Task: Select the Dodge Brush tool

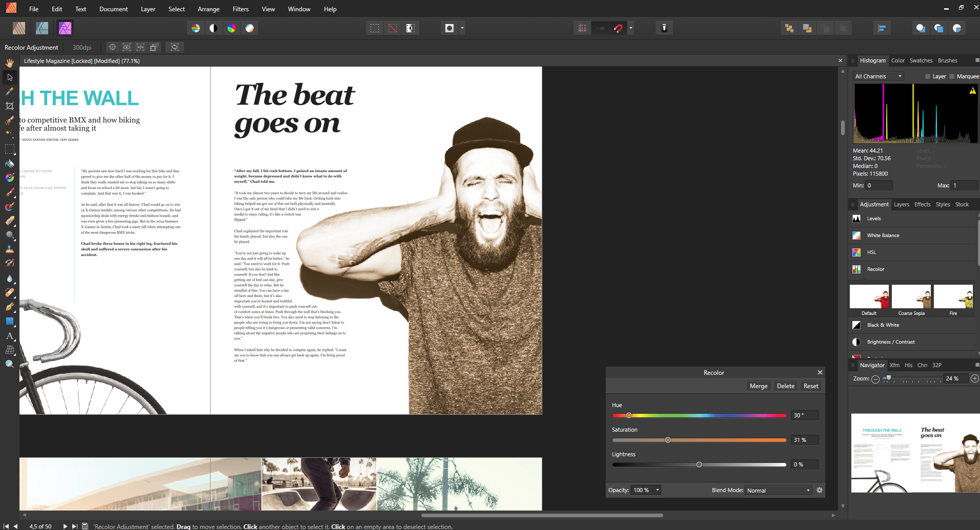Action: [x=10, y=235]
